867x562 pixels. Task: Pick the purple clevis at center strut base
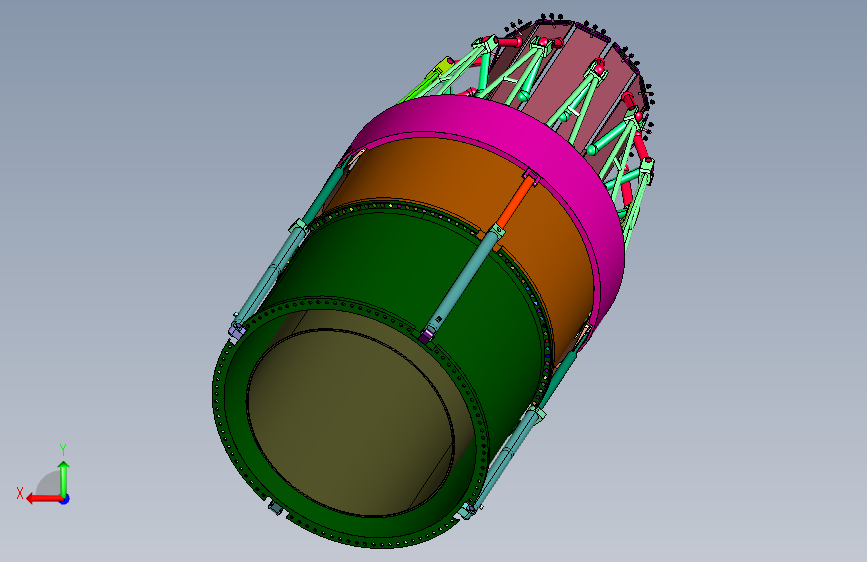(x=426, y=335)
